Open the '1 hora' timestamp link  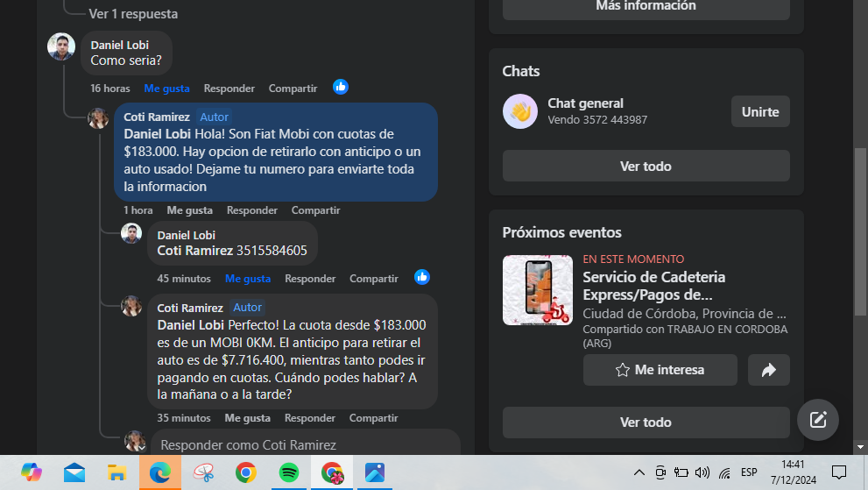[138, 210]
